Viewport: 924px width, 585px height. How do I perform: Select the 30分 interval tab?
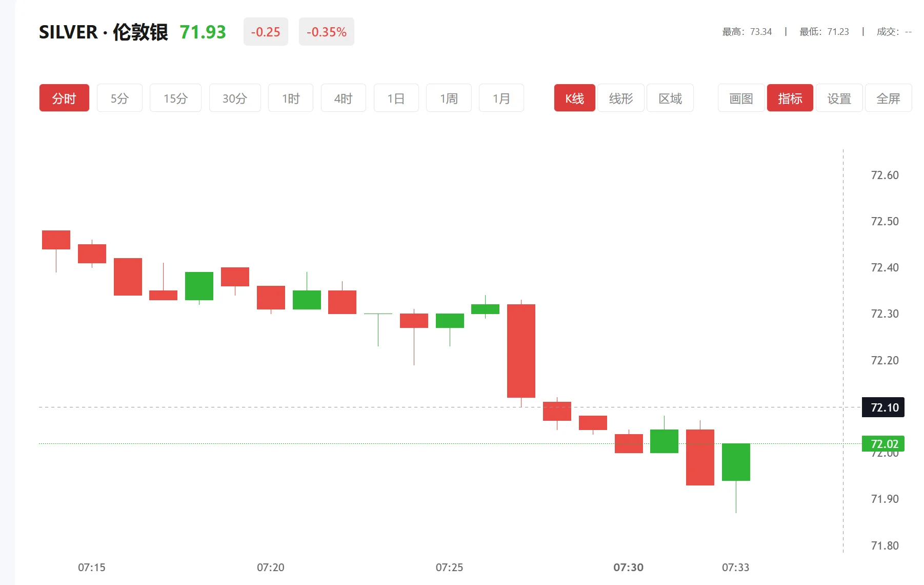coord(235,98)
